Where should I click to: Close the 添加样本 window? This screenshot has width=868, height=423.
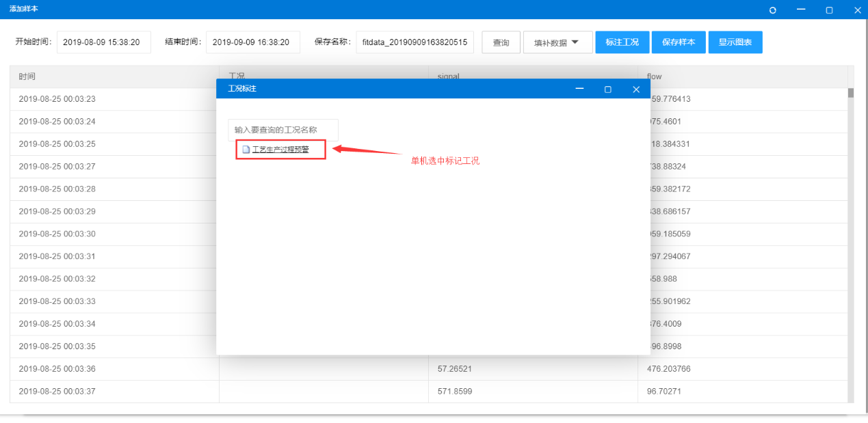point(857,10)
